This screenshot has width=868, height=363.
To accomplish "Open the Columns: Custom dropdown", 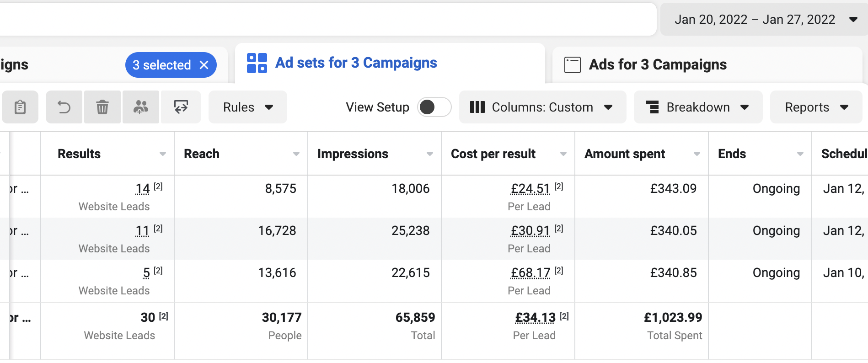I will pyautogui.click(x=542, y=107).
